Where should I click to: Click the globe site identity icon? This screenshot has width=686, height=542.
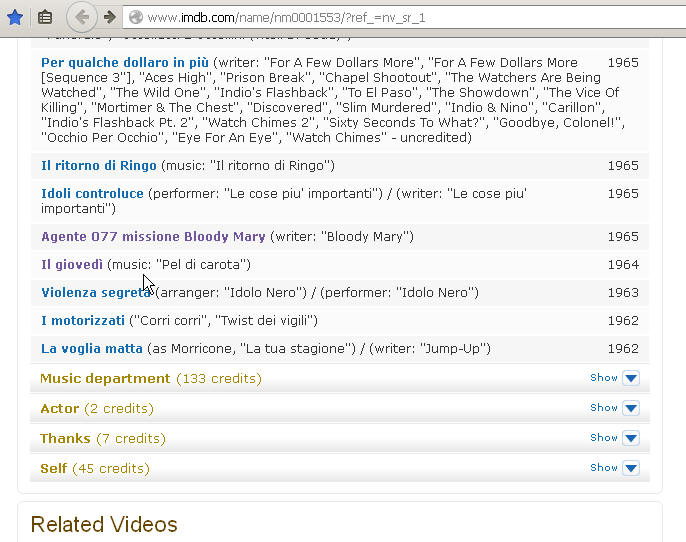point(136,17)
